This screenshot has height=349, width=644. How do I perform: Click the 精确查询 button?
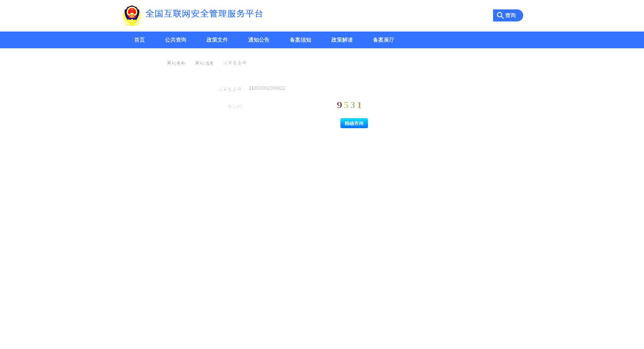(354, 123)
